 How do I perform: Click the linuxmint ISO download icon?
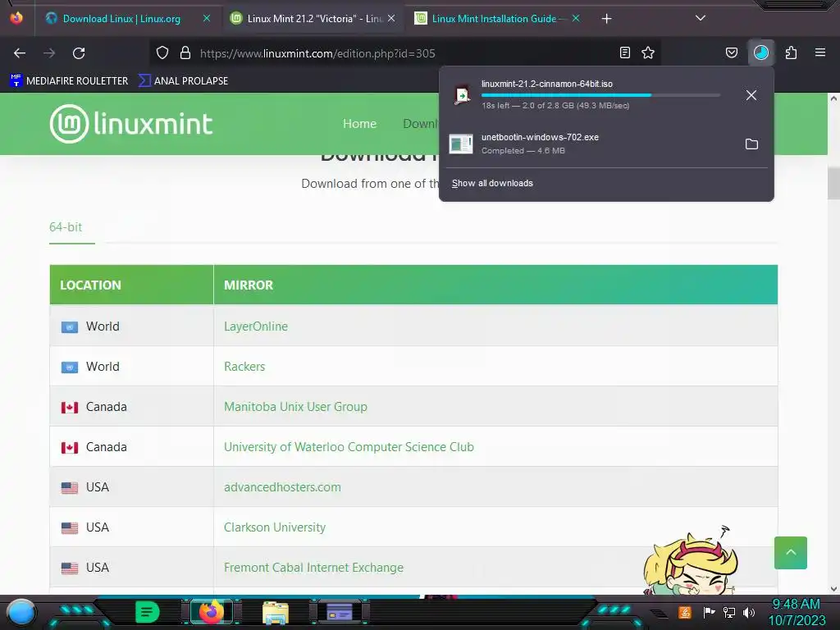[x=462, y=95]
